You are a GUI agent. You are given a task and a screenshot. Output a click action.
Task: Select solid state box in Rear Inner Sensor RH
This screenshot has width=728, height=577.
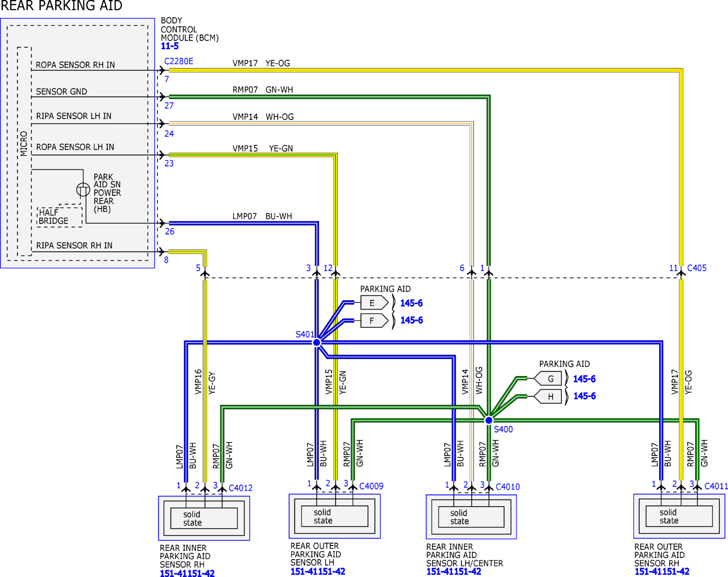click(204, 518)
